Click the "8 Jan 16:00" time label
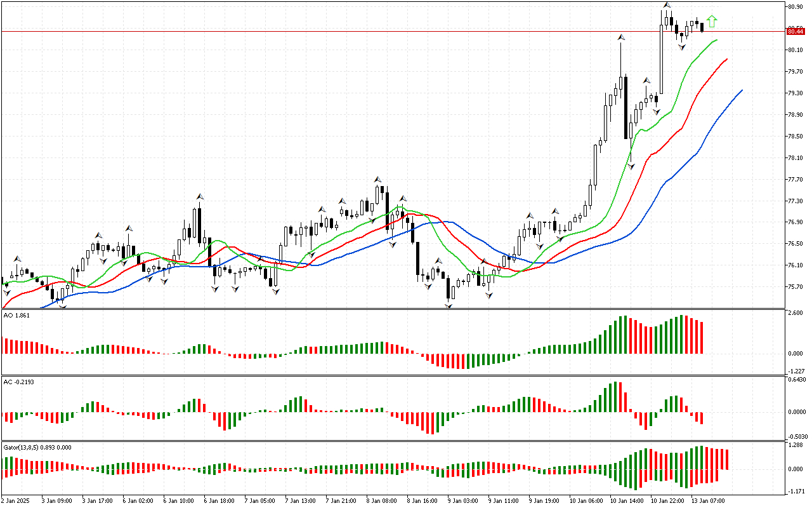 (x=422, y=500)
